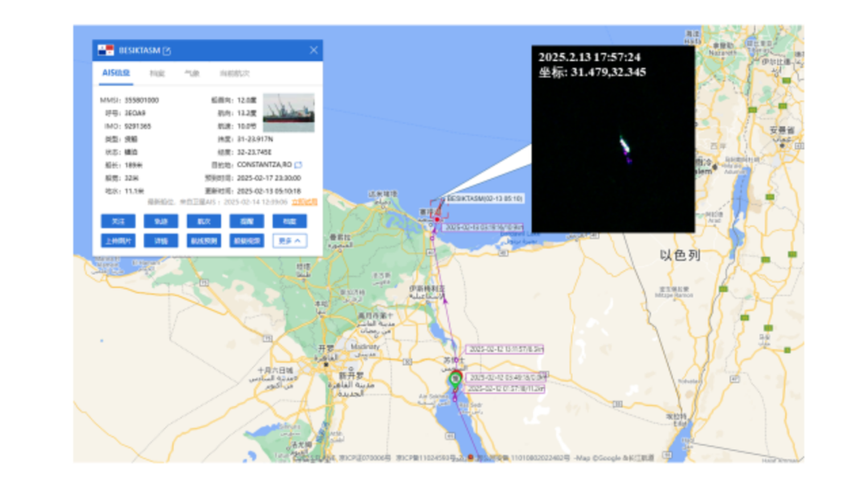Click the IMO number 9291365
868x489 pixels.
point(138,126)
